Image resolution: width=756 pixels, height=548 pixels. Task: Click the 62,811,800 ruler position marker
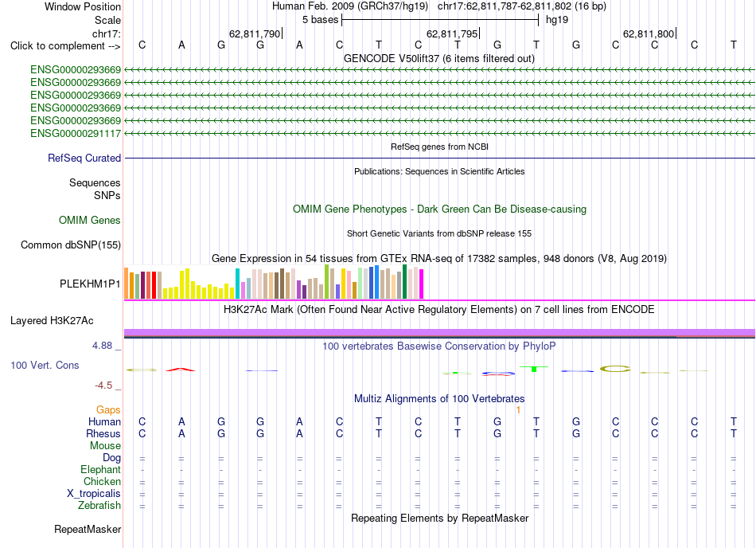[649, 33]
